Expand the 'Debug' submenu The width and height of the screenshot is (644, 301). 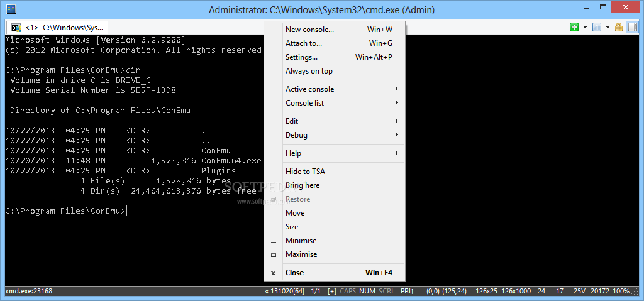(335, 135)
